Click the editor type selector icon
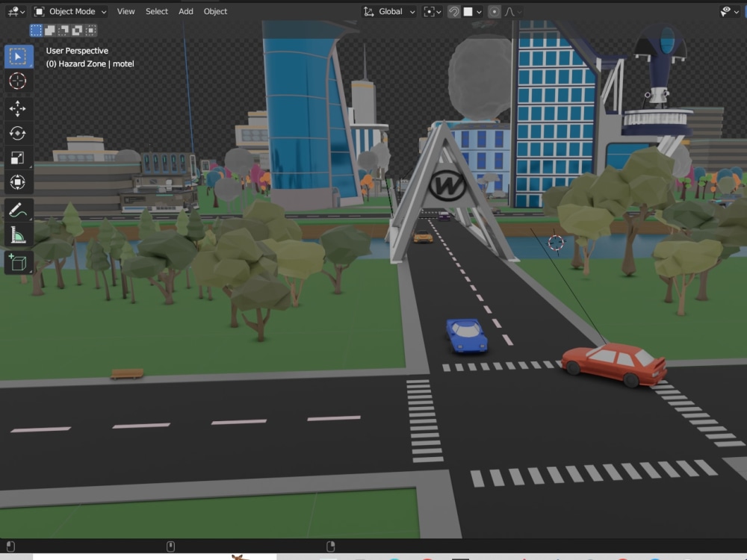Image resolution: width=747 pixels, height=560 pixels. pos(13,11)
